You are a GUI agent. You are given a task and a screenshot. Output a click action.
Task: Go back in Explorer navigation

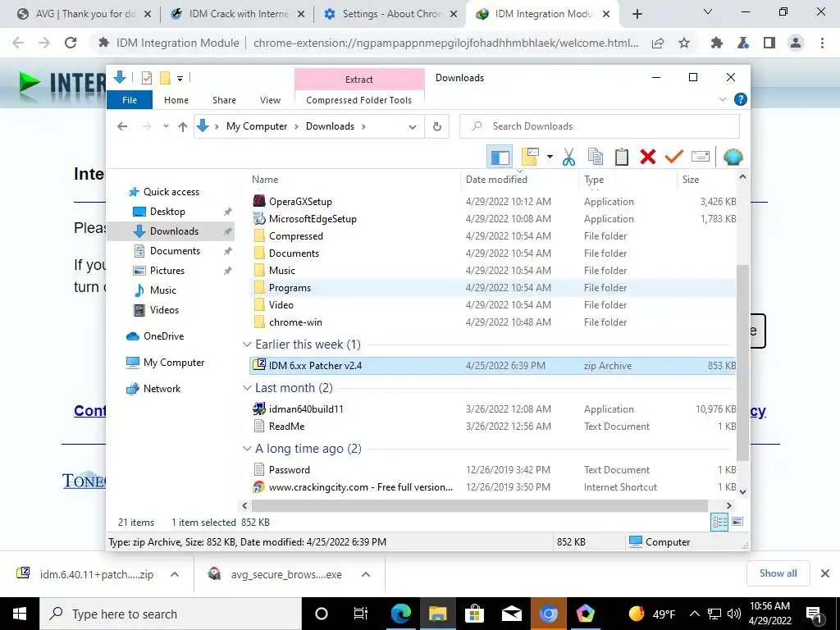pyautogui.click(x=123, y=126)
